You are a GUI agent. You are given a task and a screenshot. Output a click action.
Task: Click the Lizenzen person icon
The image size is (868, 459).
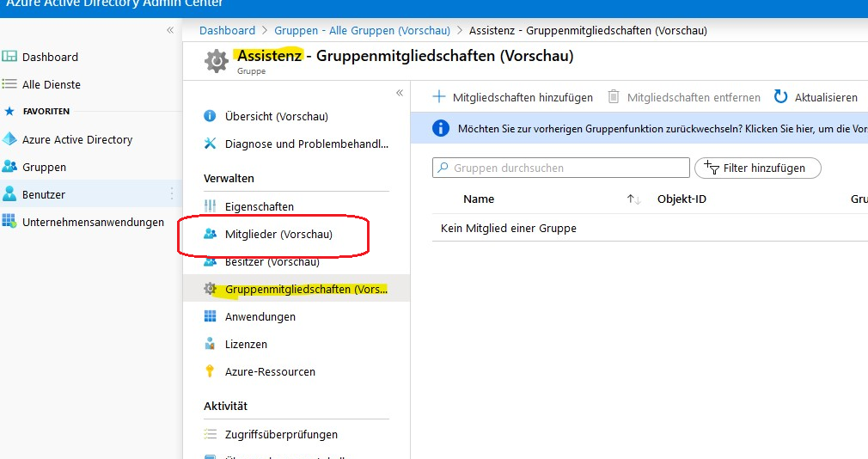point(210,344)
